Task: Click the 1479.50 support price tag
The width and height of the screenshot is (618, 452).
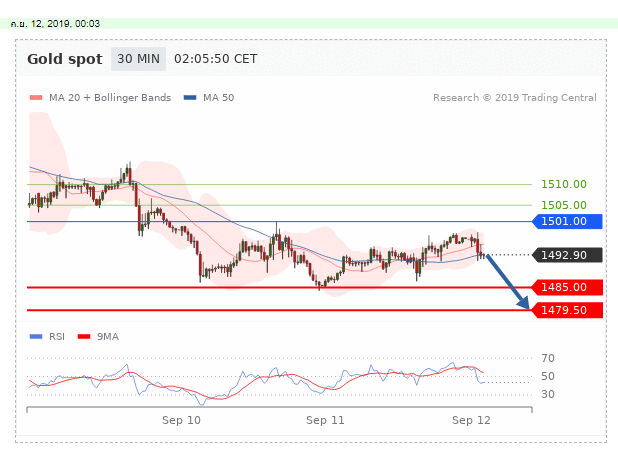Action: [567, 310]
